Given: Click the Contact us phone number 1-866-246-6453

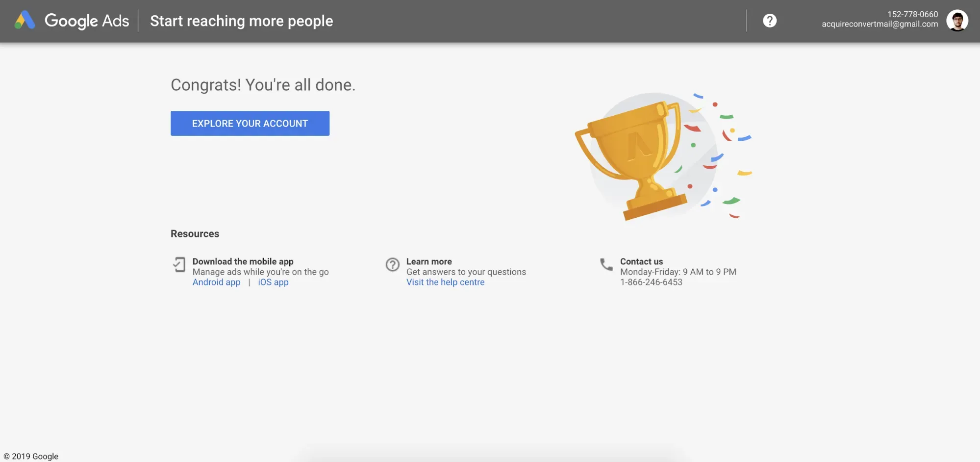Looking at the screenshot, I should coord(651,282).
